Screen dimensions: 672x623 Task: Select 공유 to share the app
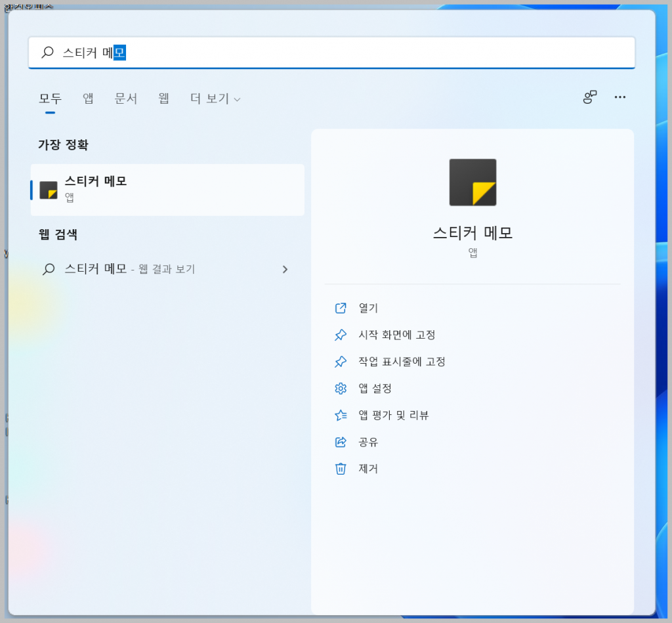tap(368, 442)
